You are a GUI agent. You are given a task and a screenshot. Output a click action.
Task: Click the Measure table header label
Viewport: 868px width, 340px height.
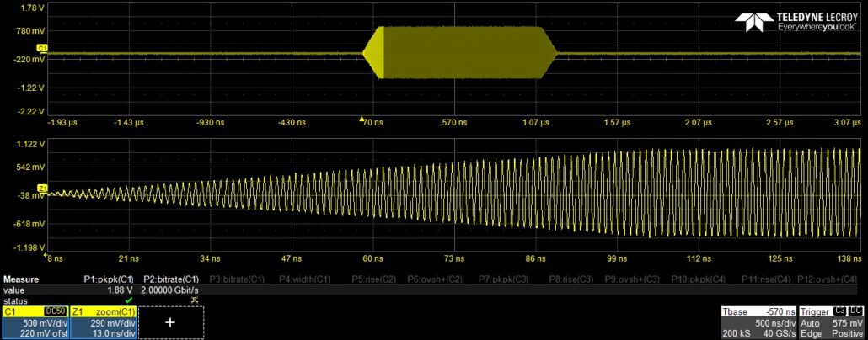tap(19, 279)
